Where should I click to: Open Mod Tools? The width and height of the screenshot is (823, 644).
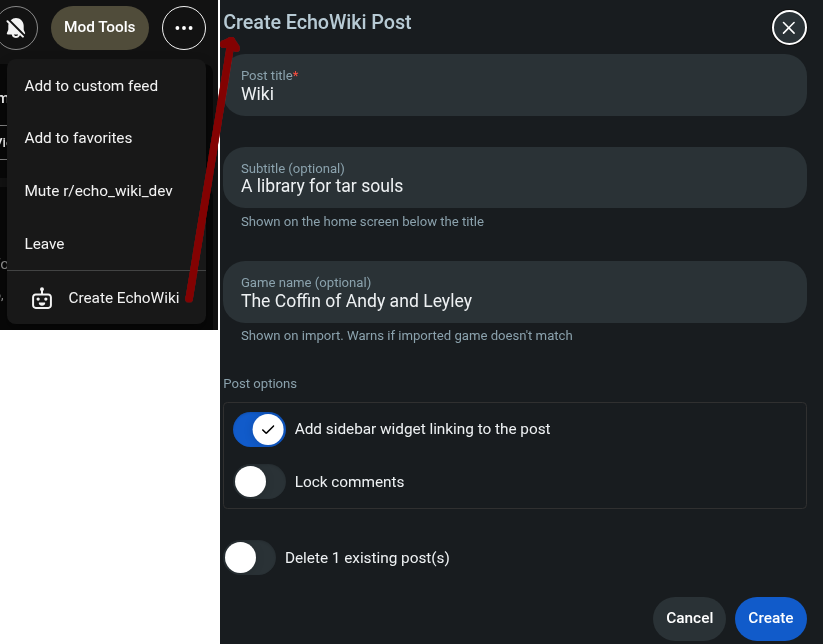click(100, 28)
